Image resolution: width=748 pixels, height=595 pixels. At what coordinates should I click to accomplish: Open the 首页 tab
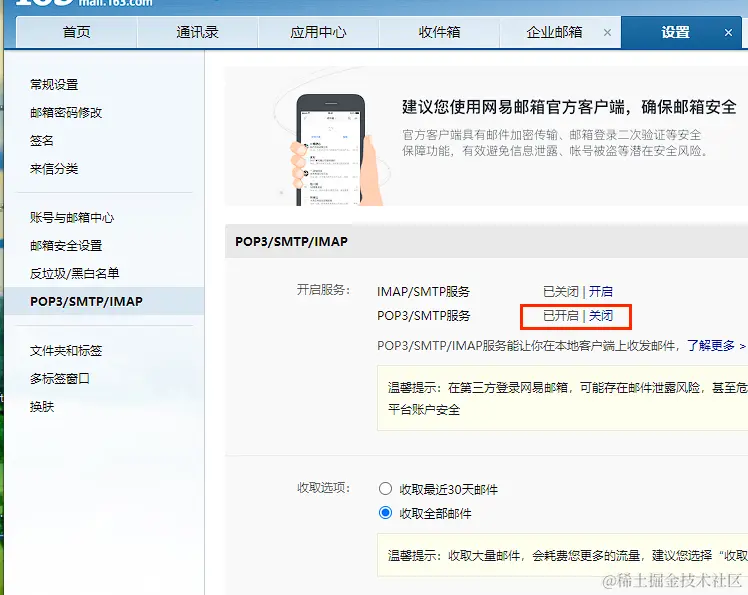coord(76,32)
